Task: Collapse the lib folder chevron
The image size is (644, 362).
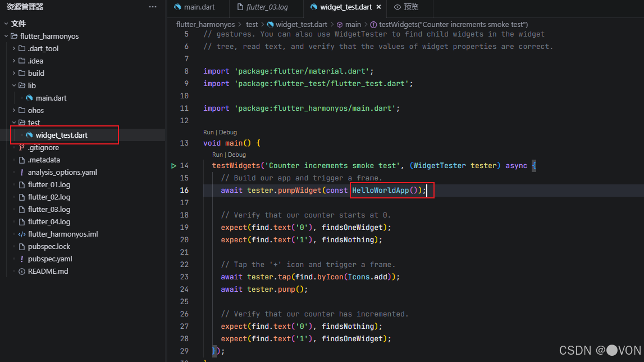Action: pyautogui.click(x=14, y=85)
